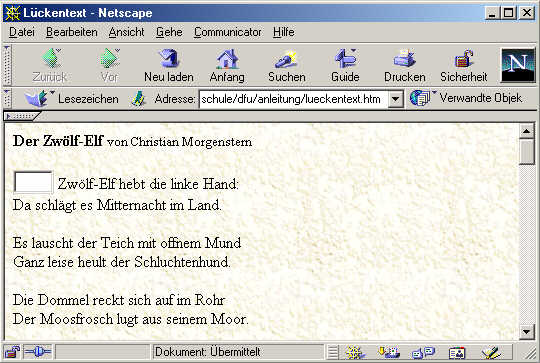This screenshot has width=540, height=363.
Task: Click the vertical scrollbar thumb
Action: coord(526,152)
